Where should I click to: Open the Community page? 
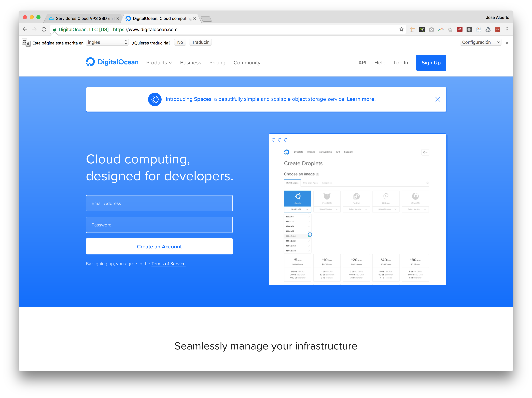pos(247,63)
